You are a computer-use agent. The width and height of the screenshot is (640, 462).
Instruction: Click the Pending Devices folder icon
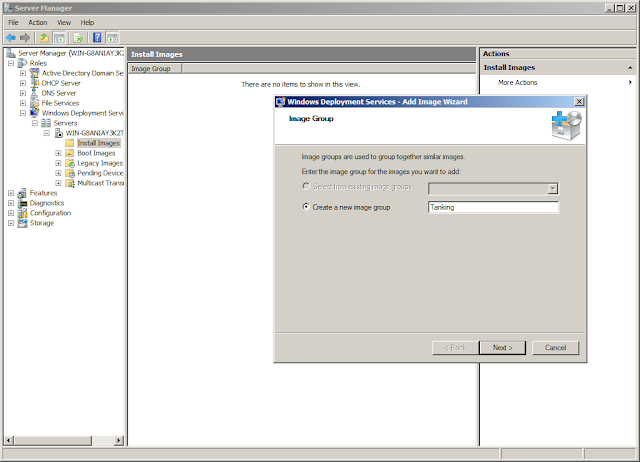[70, 173]
